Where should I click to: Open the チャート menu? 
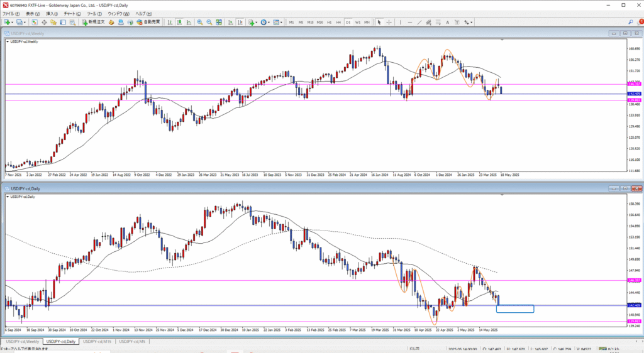tap(72, 14)
